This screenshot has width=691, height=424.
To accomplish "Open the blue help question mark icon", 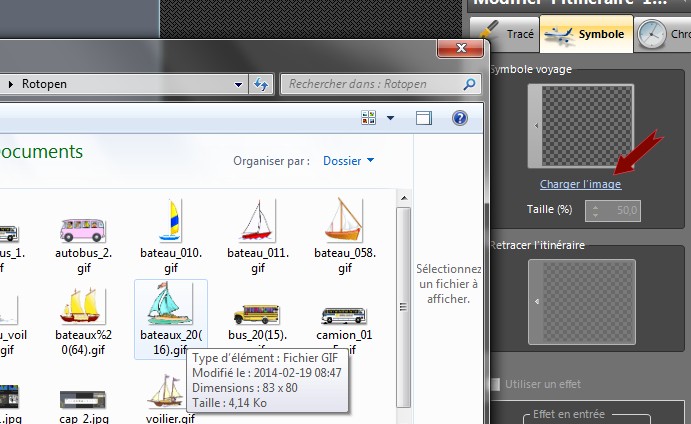I will click(460, 118).
